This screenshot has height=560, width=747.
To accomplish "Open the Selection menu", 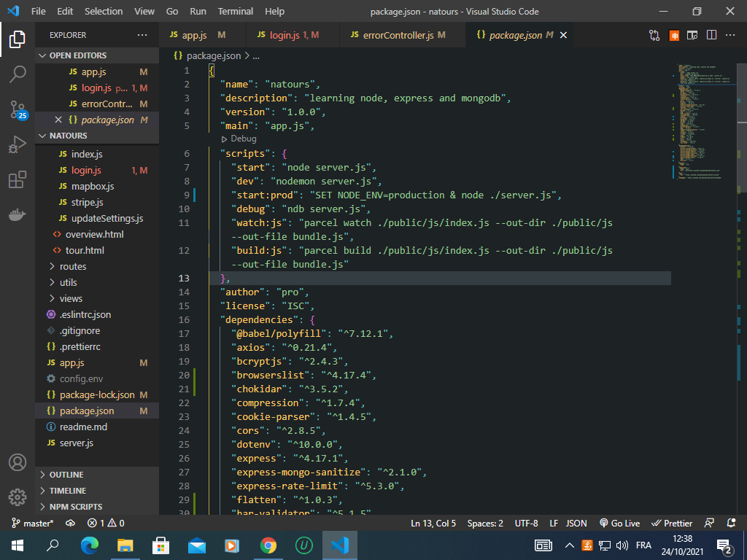I will click(x=104, y=11).
